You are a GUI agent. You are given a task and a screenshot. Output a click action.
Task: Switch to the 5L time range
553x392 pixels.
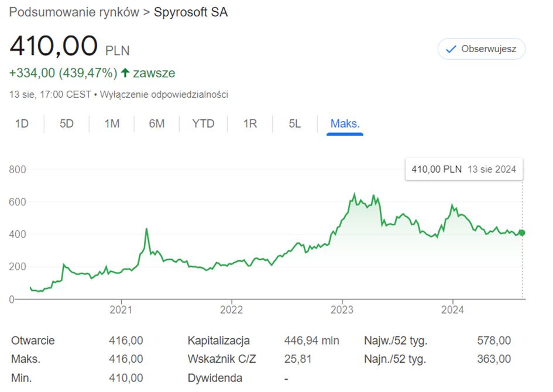[x=294, y=123]
